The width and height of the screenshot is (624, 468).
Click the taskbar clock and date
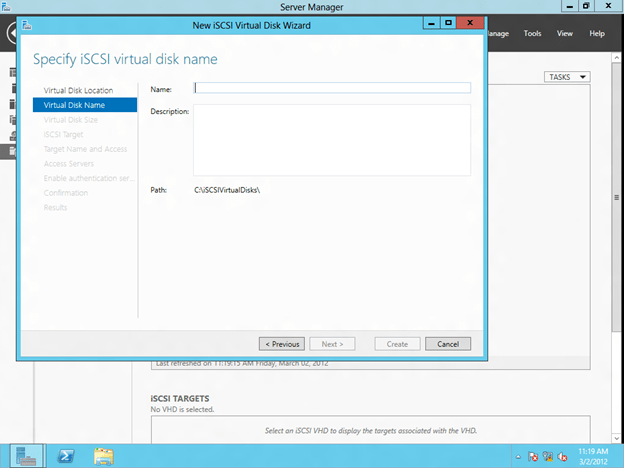pyautogui.click(x=595, y=456)
